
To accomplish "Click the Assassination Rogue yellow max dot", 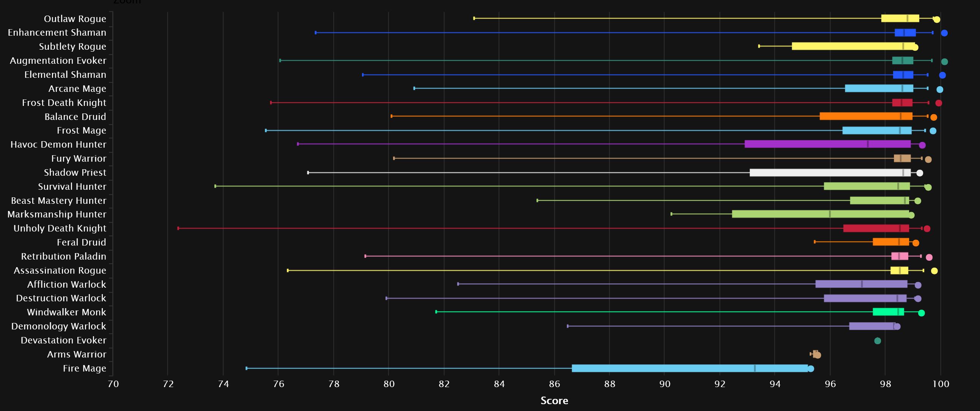I will 934,271.
